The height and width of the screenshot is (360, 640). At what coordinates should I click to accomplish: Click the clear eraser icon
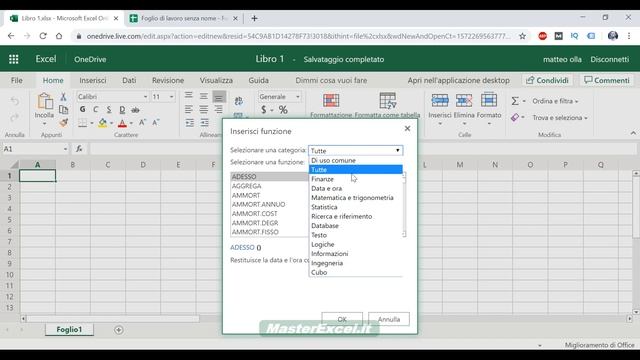pos(515,118)
